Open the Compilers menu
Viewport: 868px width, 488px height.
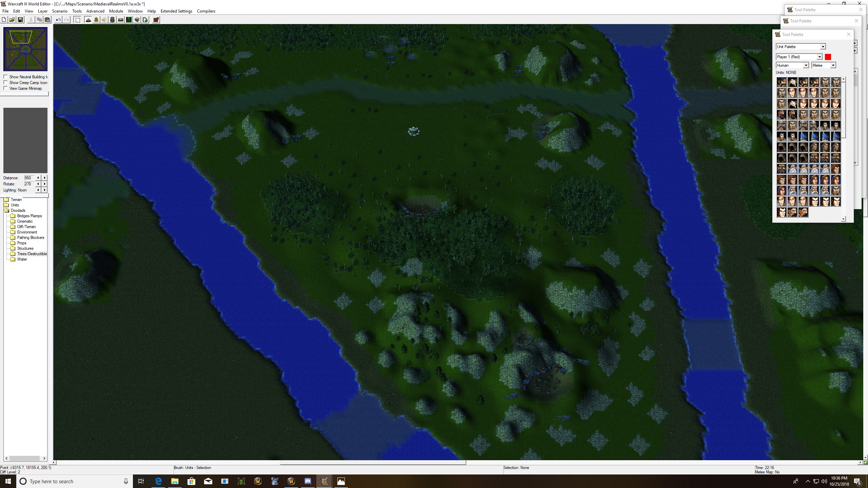(206, 11)
